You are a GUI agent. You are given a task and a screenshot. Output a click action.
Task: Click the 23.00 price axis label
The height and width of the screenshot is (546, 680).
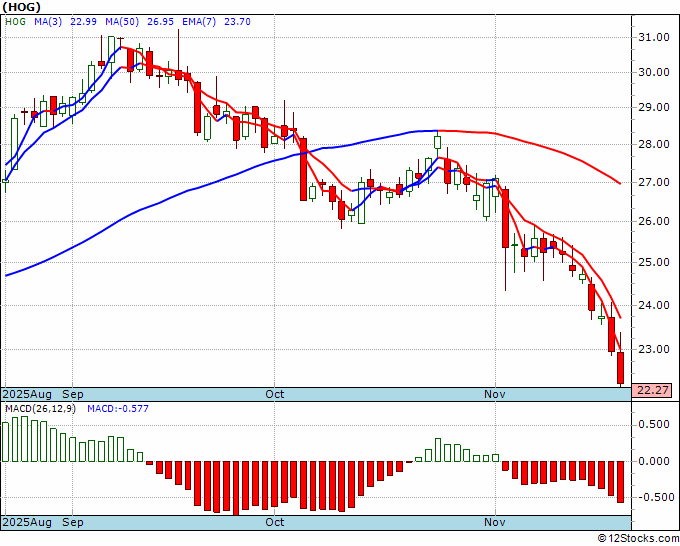654,349
